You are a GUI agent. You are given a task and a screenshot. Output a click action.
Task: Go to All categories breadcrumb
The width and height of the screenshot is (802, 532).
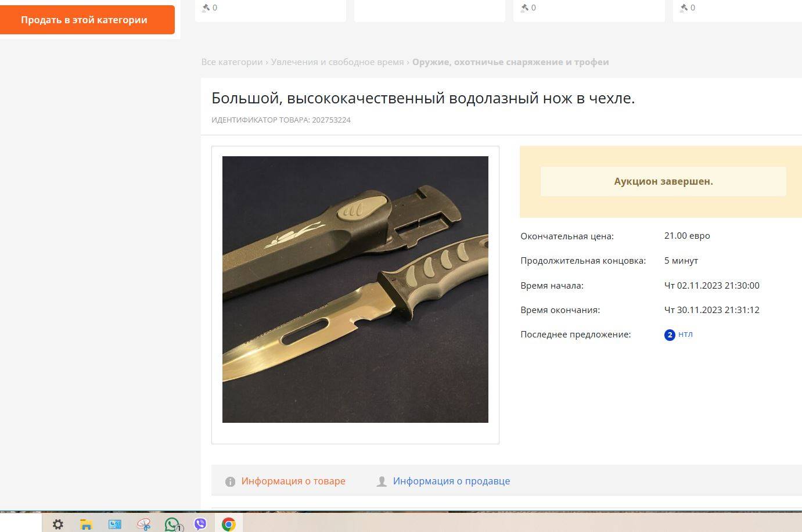coord(232,62)
